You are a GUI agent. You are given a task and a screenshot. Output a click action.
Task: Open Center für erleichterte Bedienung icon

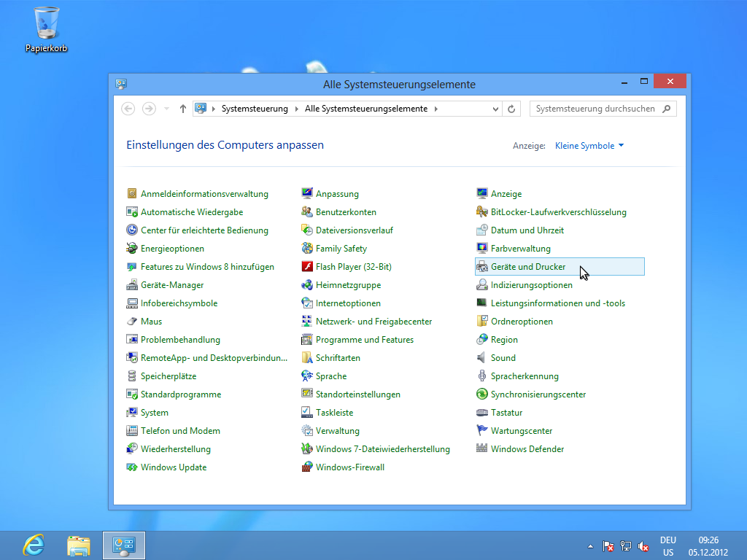tap(132, 230)
